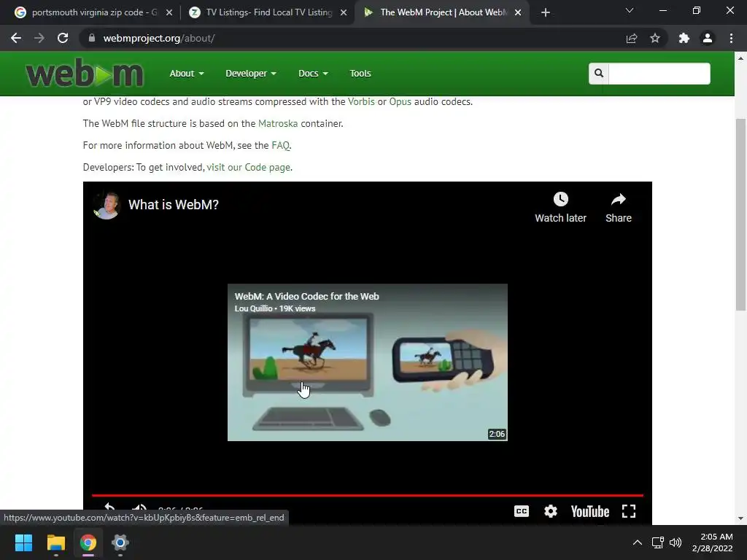Click the WebM logo in header
This screenshot has height=560, width=747.
coord(85,74)
